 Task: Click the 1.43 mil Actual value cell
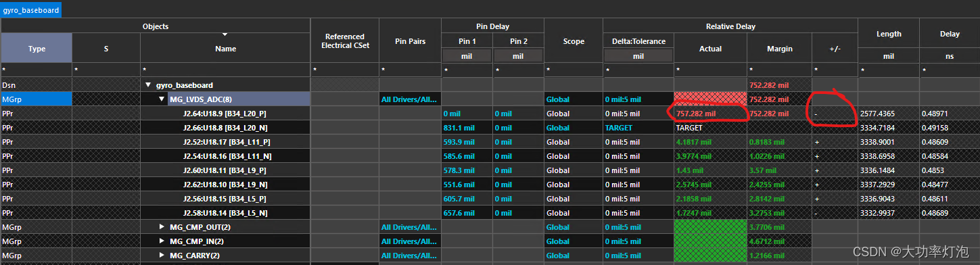coord(710,170)
